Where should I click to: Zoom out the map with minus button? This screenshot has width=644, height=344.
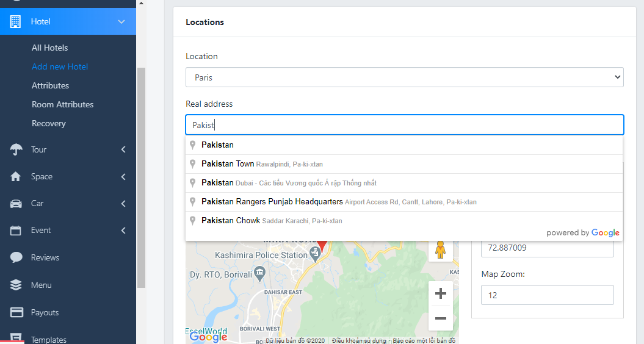click(440, 318)
